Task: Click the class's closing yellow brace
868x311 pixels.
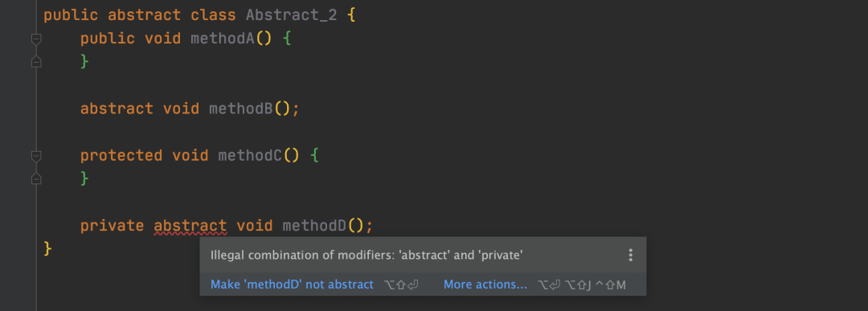Action: coord(47,248)
